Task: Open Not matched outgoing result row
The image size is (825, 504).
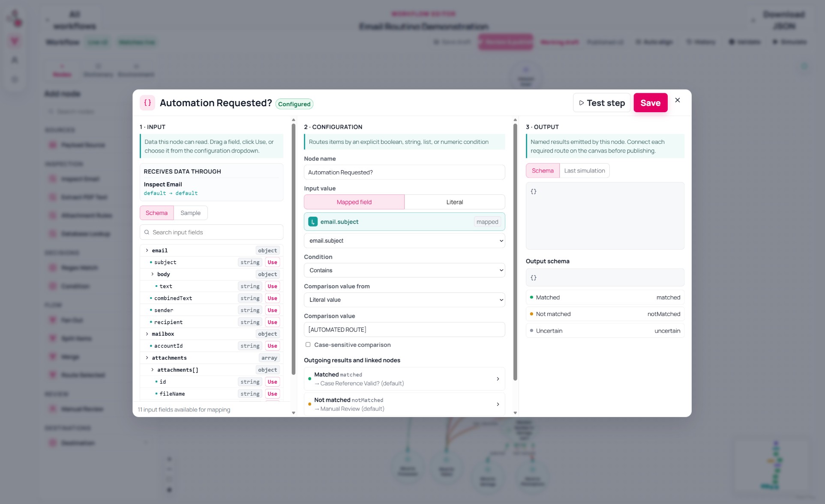Action: coord(404,404)
